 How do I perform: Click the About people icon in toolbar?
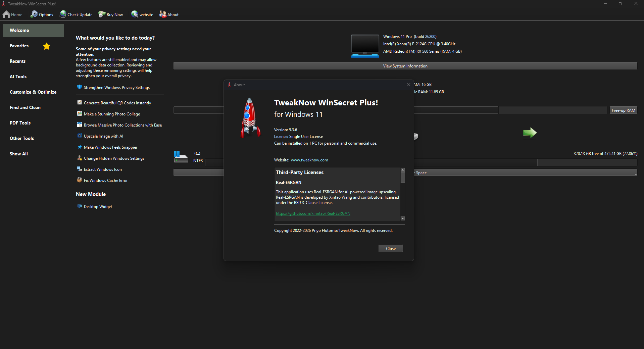[163, 14]
